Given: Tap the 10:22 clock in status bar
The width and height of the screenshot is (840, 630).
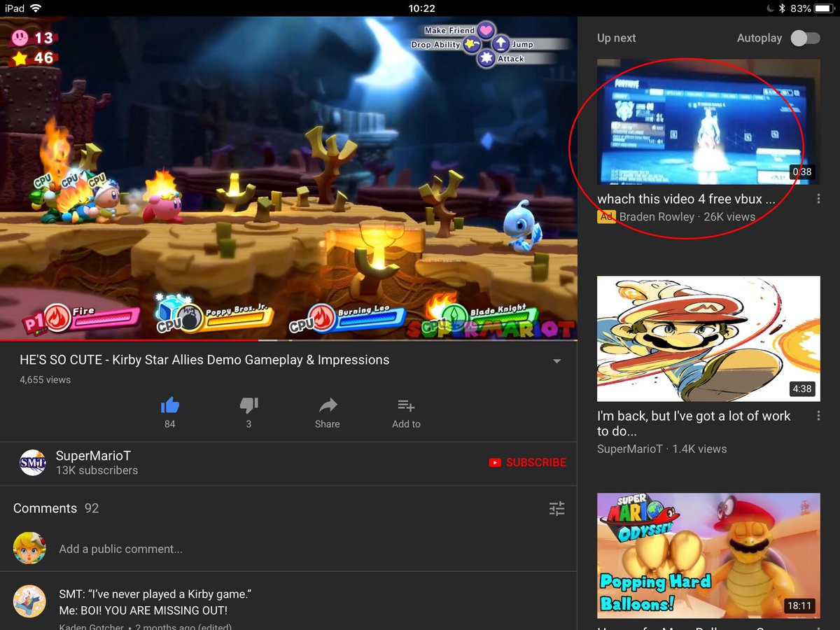Looking at the screenshot, I should pyautogui.click(x=421, y=8).
